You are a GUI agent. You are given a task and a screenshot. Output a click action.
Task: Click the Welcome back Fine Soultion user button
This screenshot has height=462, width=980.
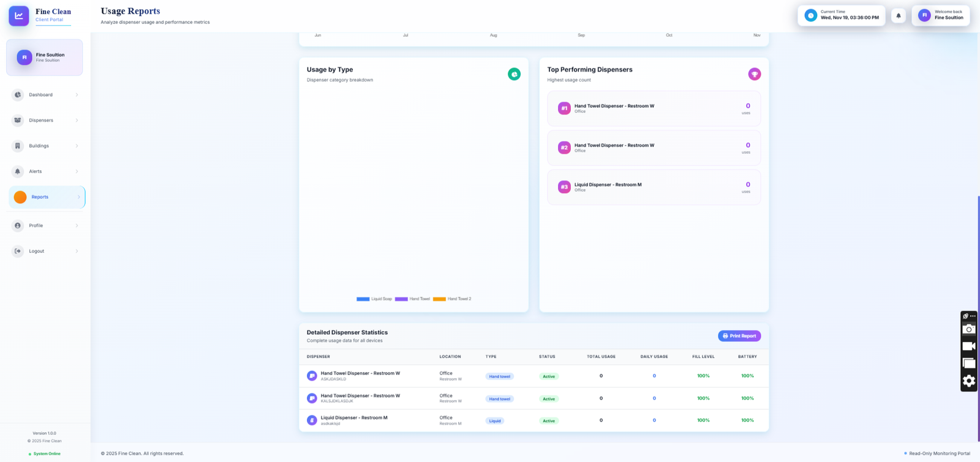click(940, 15)
